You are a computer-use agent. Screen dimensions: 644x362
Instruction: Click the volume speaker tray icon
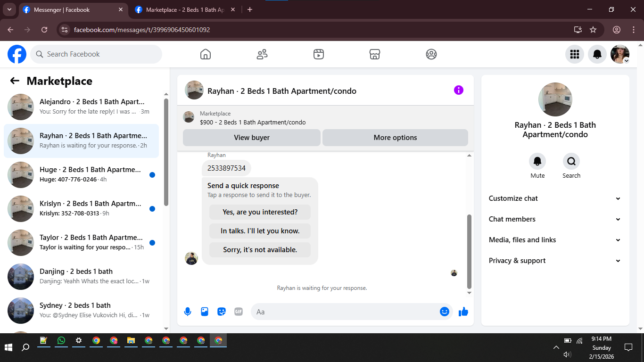[x=568, y=354]
